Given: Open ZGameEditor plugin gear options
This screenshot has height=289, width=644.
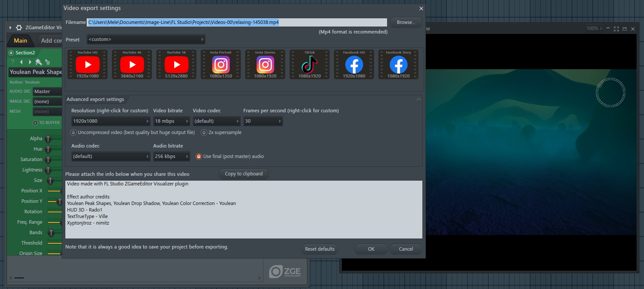Looking at the screenshot, I should [x=19, y=27].
